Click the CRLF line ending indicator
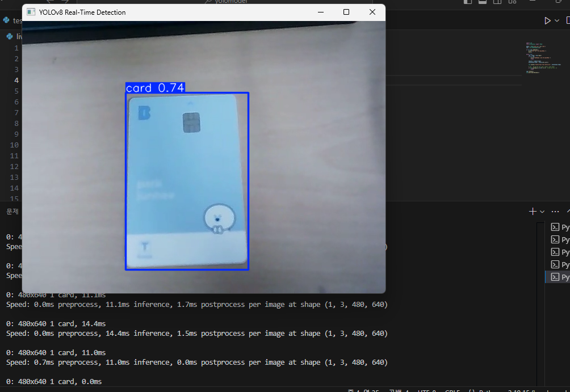Viewport: 570px width, 392px height. click(x=452, y=390)
